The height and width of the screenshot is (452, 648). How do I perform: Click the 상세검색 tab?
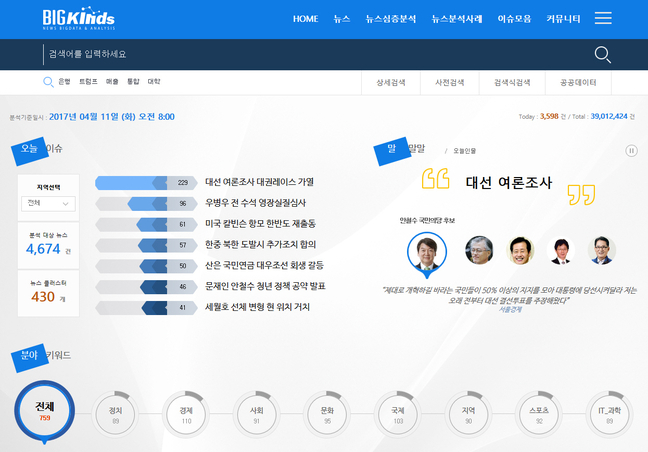coord(391,83)
